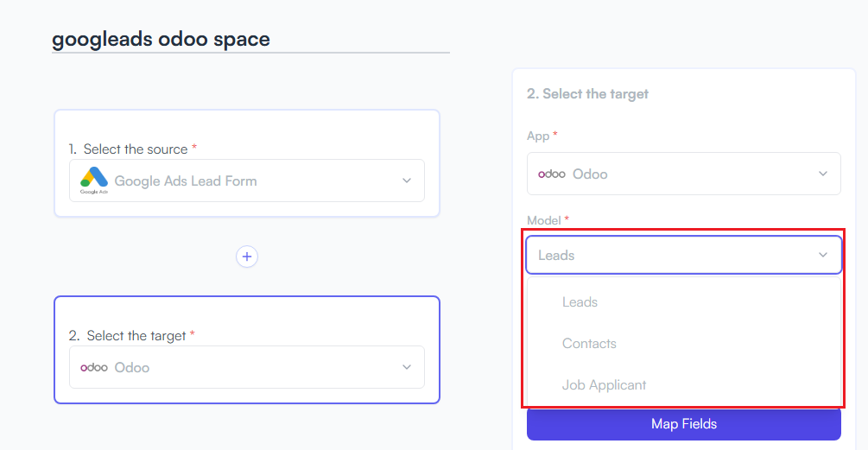Click the Odoo logo in App field
The width and height of the screenshot is (868, 450).
tap(552, 174)
